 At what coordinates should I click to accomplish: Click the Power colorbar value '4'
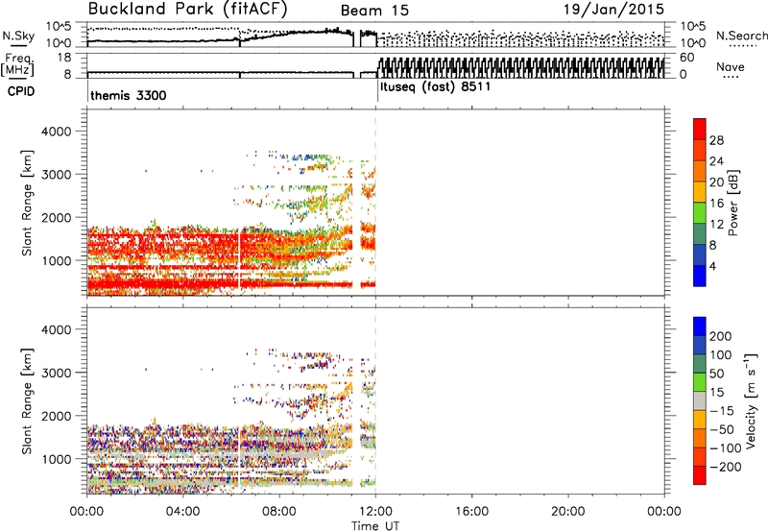click(x=713, y=266)
